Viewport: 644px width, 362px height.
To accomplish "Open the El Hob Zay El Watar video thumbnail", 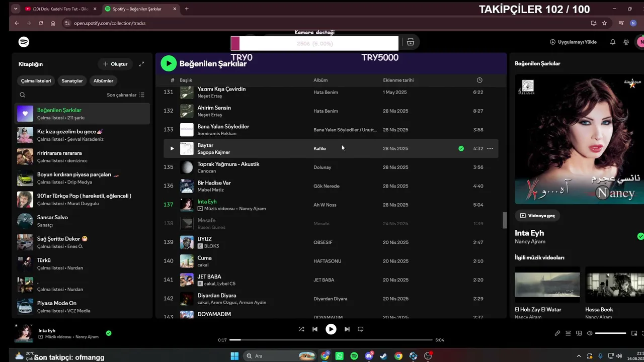I will pyautogui.click(x=547, y=285).
